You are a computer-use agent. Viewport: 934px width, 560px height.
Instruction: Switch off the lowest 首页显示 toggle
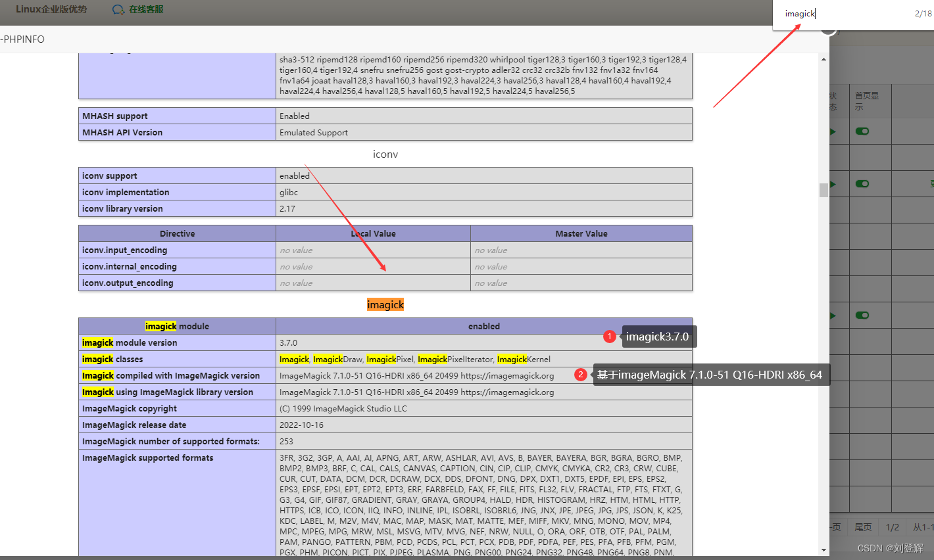(862, 315)
